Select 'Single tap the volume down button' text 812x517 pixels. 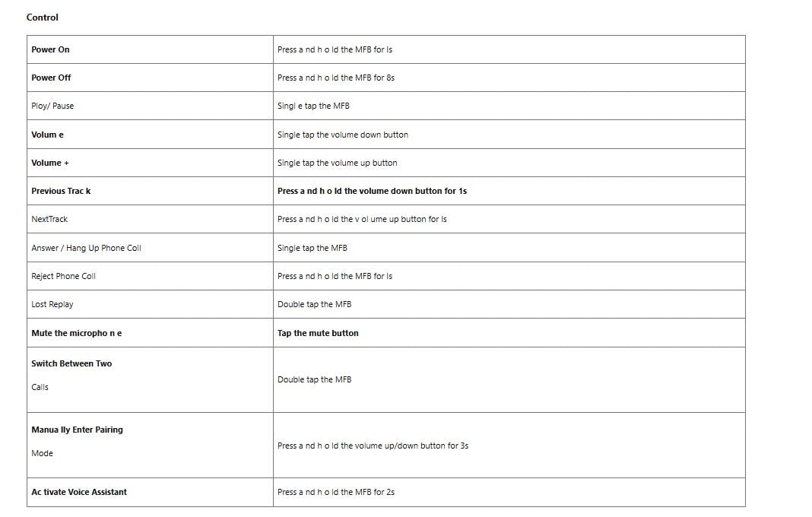click(343, 135)
